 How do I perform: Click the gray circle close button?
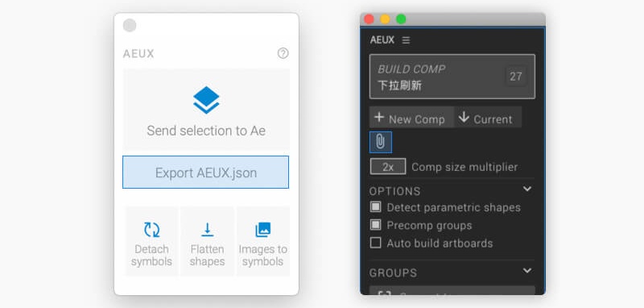(130, 26)
